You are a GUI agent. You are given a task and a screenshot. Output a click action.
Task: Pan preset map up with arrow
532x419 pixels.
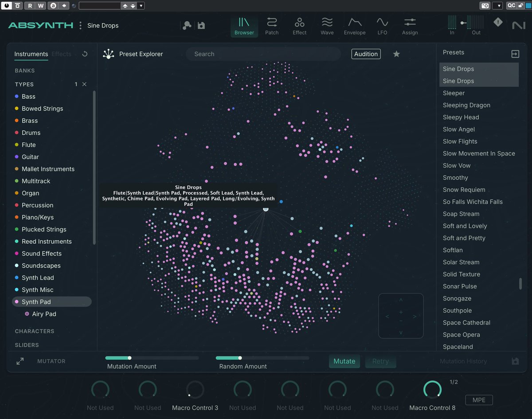401,300
